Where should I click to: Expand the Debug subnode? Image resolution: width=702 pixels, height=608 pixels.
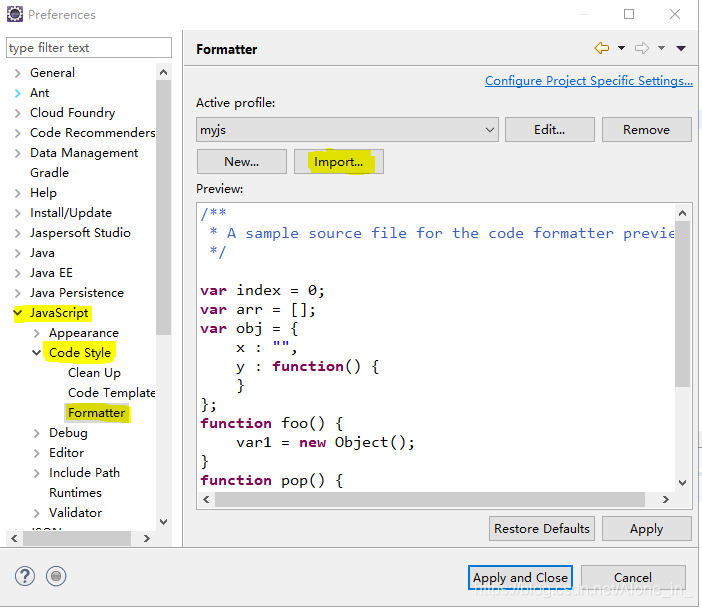click(37, 433)
